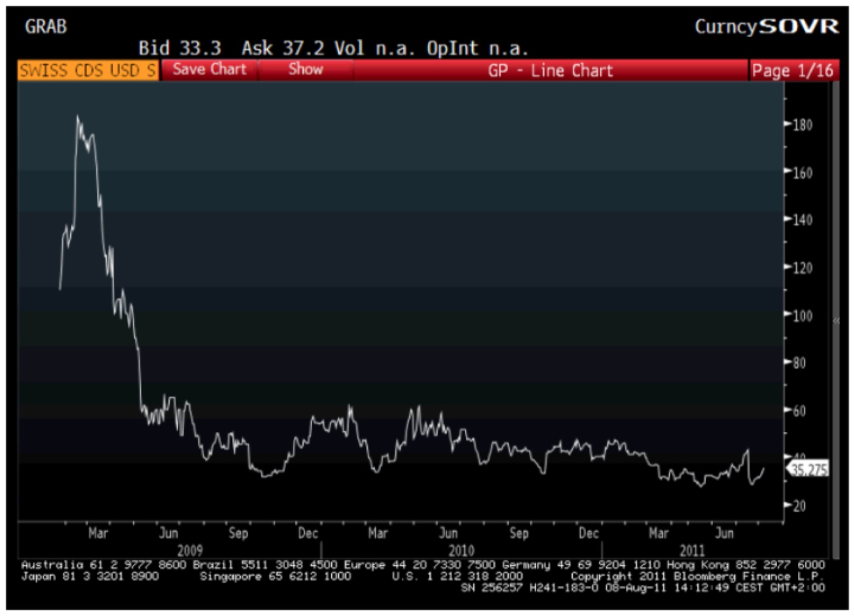Click the Brazil 5511 3048 4500 contact
Image resolution: width=854 pixels, height=616 pixels.
click(265, 565)
